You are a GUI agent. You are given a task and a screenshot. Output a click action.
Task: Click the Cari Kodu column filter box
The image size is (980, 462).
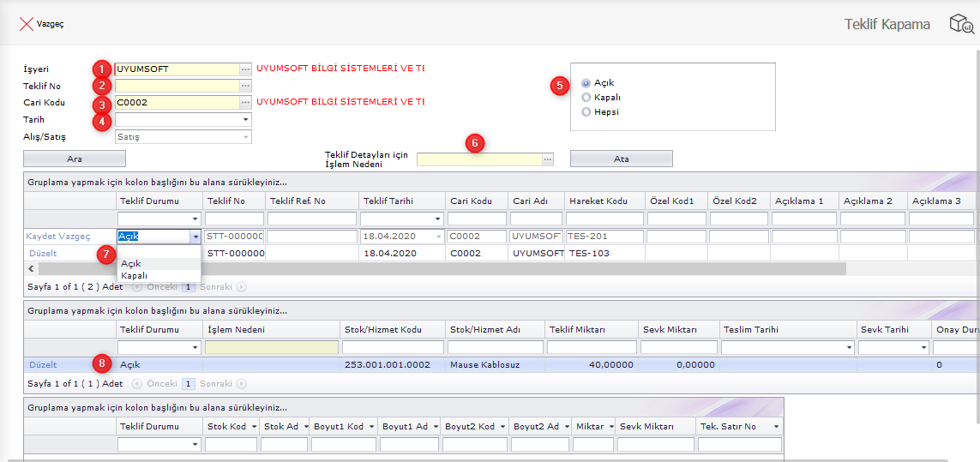tap(476, 219)
